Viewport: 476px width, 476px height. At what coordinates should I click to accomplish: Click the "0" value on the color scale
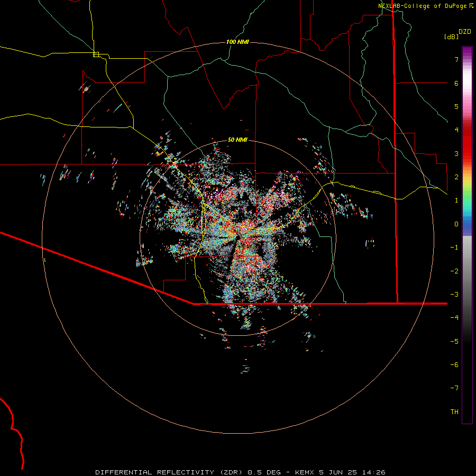[456, 224]
